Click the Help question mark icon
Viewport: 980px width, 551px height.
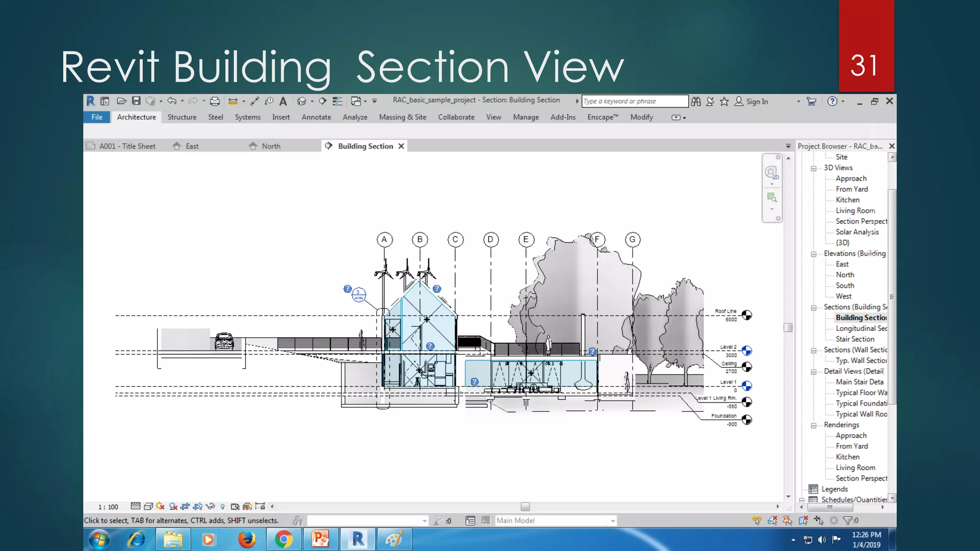click(833, 101)
